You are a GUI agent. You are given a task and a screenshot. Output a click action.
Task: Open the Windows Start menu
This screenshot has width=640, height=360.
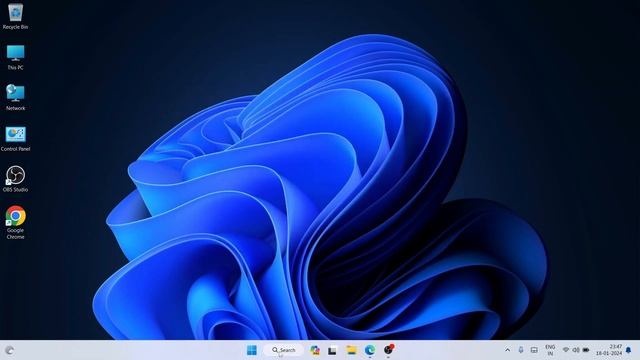[x=252, y=350]
